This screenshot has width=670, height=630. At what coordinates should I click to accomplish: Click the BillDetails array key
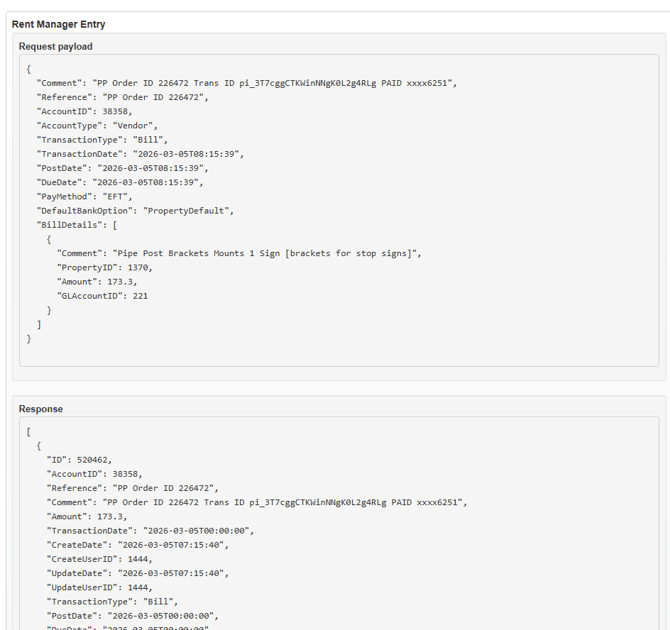coord(70,225)
